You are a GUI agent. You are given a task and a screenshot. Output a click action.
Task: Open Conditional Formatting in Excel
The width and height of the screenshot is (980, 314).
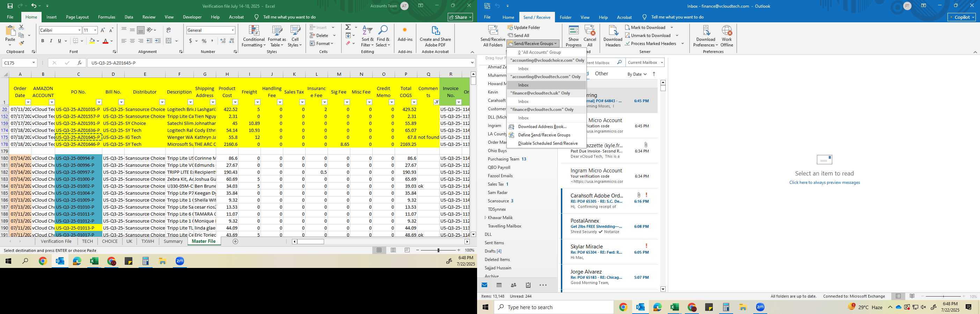point(254,36)
